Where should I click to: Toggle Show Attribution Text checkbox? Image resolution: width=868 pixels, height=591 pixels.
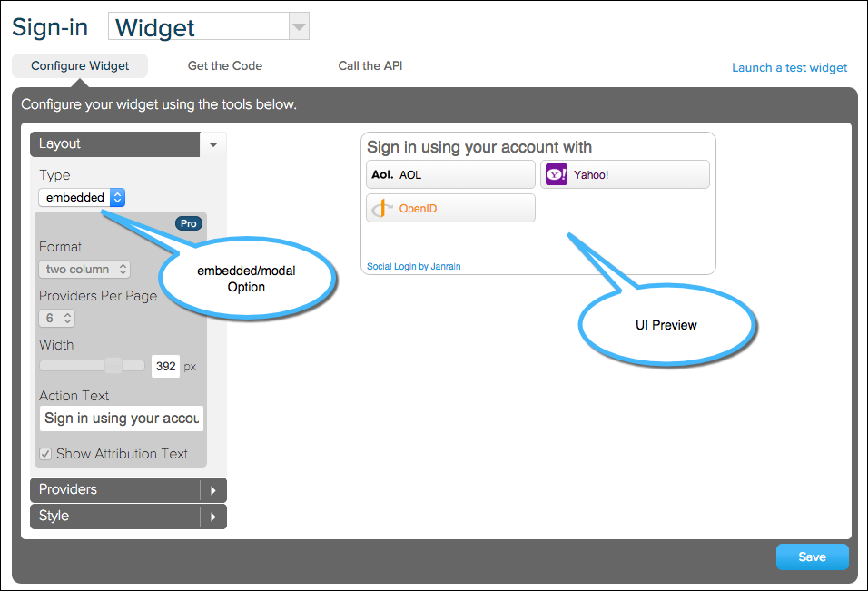click(45, 454)
